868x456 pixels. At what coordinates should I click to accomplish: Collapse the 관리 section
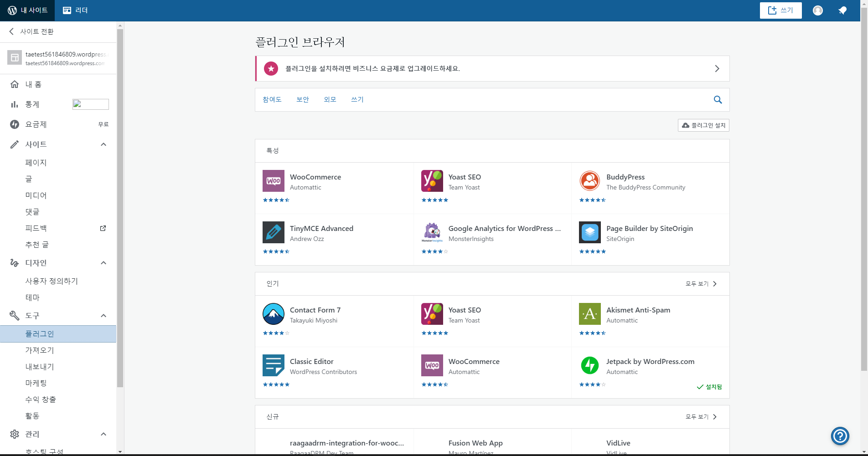click(x=103, y=434)
